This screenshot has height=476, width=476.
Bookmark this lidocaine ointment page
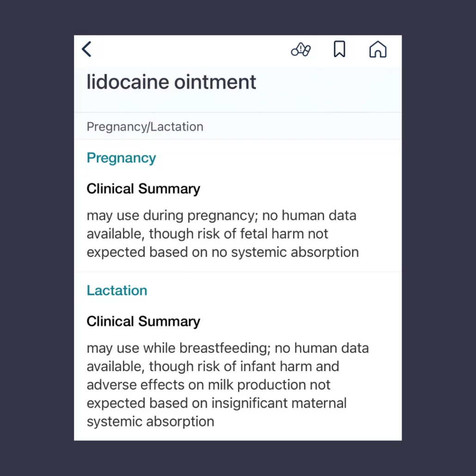(339, 49)
